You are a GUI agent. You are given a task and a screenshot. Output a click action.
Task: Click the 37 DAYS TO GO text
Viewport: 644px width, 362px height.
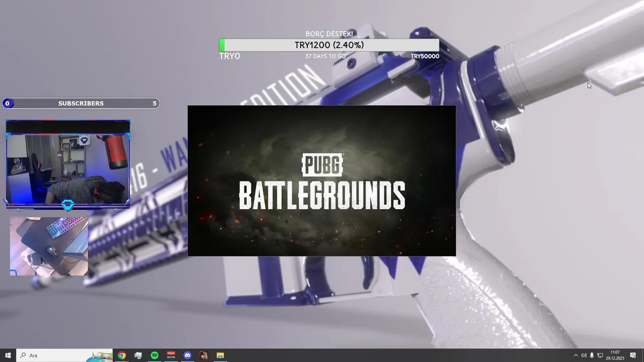click(325, 56)
